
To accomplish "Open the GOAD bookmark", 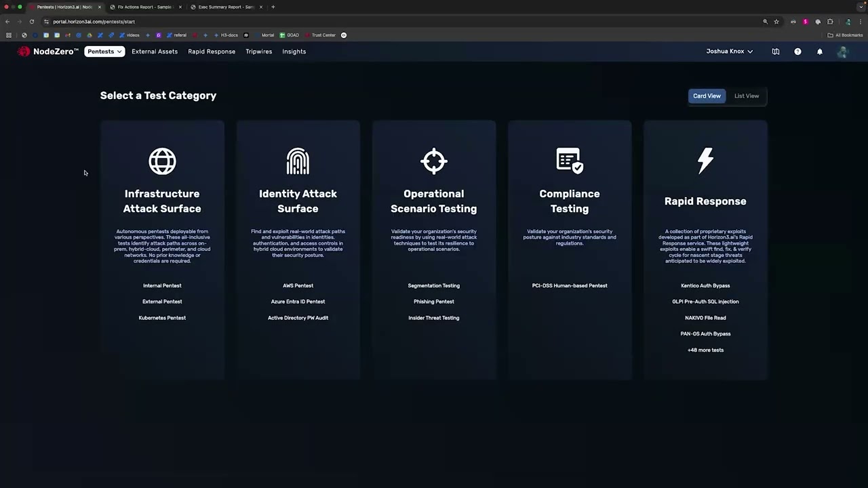I will 290,35.
